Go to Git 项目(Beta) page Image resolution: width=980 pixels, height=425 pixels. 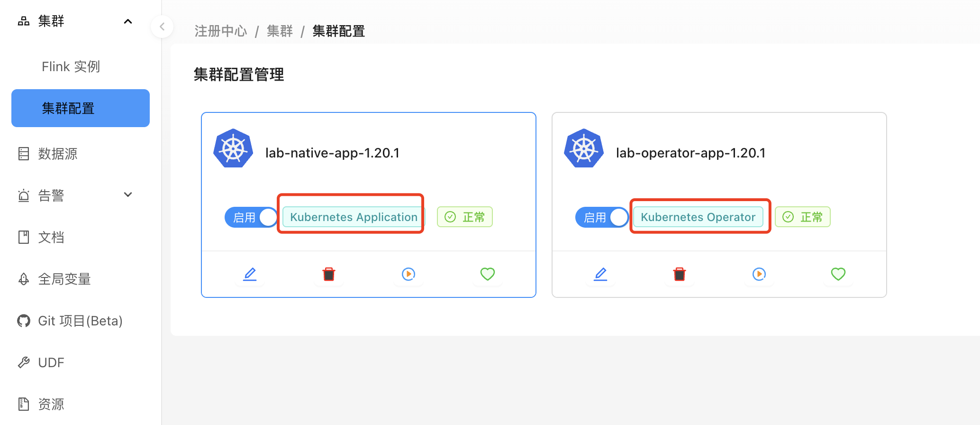tap(80, 321)
